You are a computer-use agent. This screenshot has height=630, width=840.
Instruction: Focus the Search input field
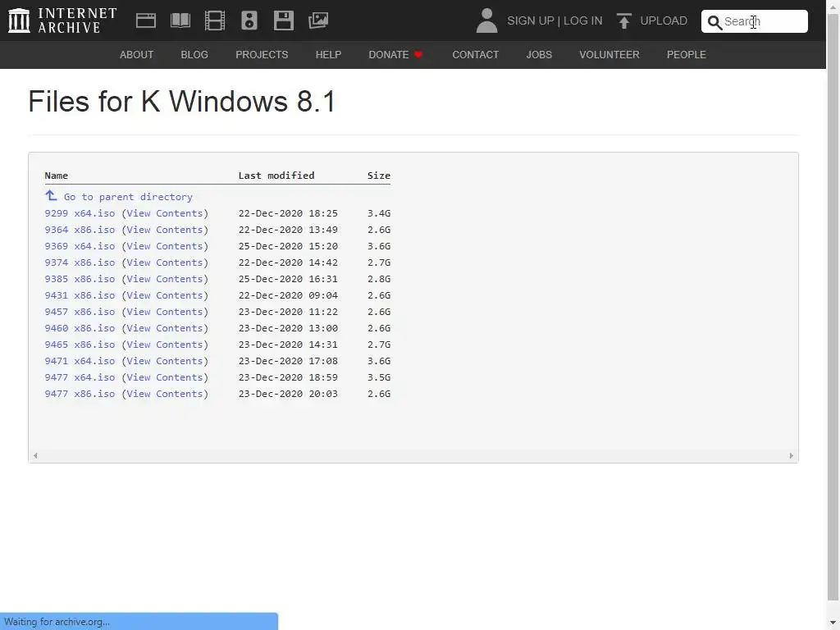coord(755,21)
